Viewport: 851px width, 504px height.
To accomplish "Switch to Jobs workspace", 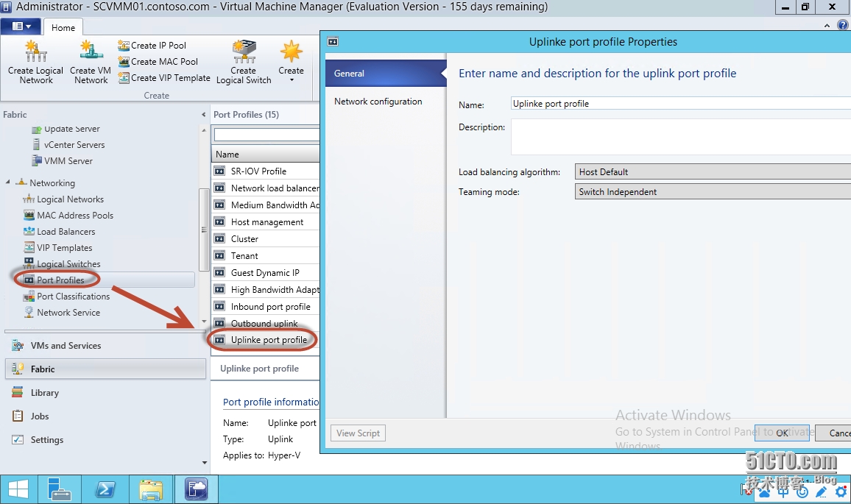I will coord(106,416).
